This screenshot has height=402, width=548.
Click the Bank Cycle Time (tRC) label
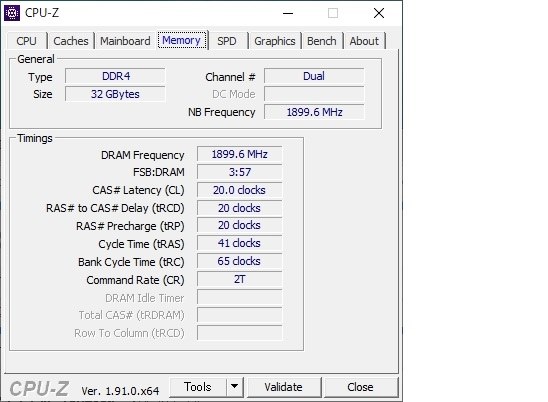coord(131,262)
